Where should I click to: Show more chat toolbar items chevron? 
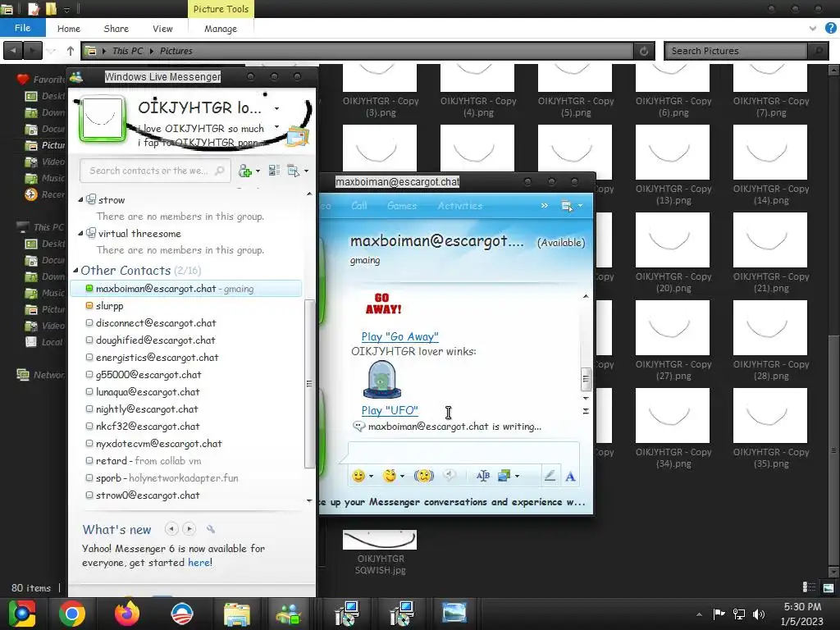pos(545,206)
